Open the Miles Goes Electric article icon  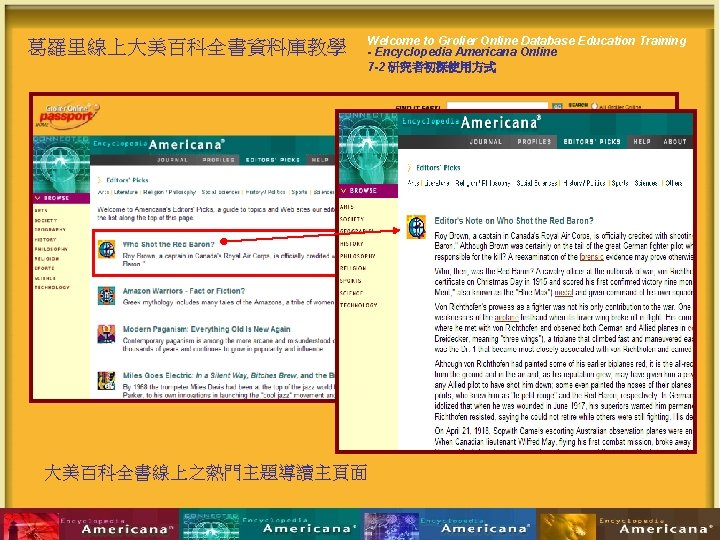point(107,381)
